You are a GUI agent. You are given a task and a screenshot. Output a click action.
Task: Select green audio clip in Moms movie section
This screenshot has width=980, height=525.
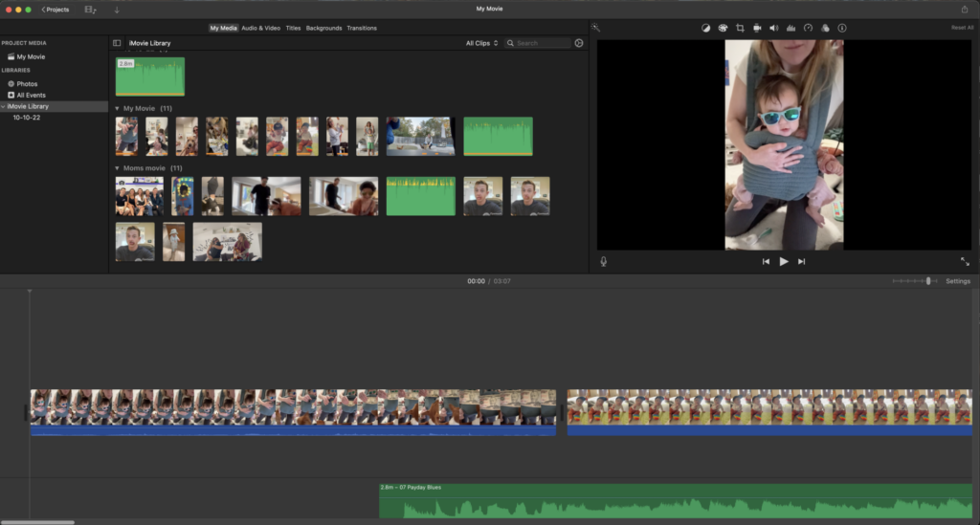pos(421,196)
